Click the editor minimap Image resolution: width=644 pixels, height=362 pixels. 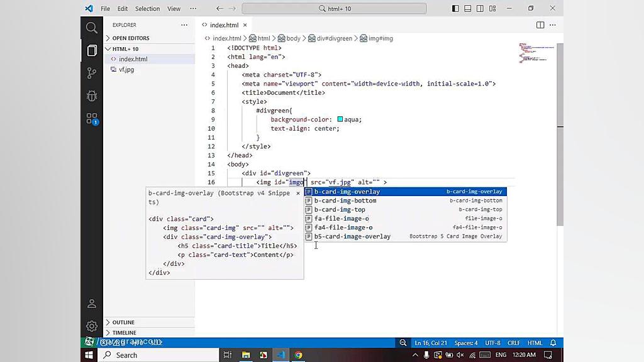click(x=537, y=53)
